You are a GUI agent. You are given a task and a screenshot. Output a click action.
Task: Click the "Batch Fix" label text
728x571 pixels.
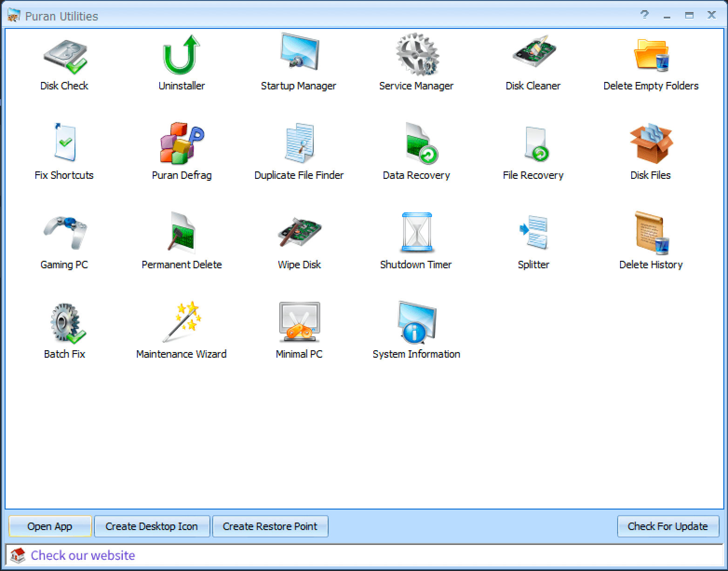point(65,354)
